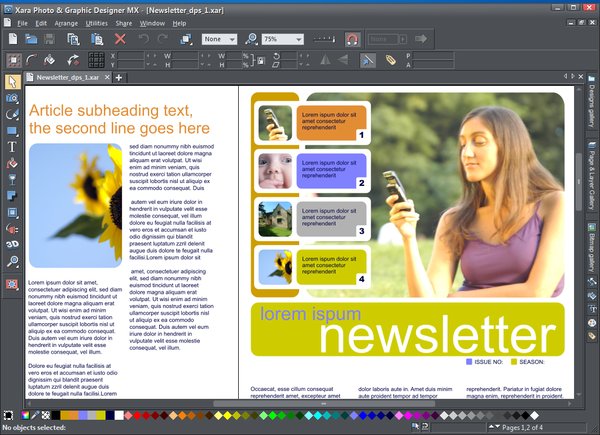Screen dimensions: 600x435
Task: Choose the Shadow tool
Action: point(12,196)
